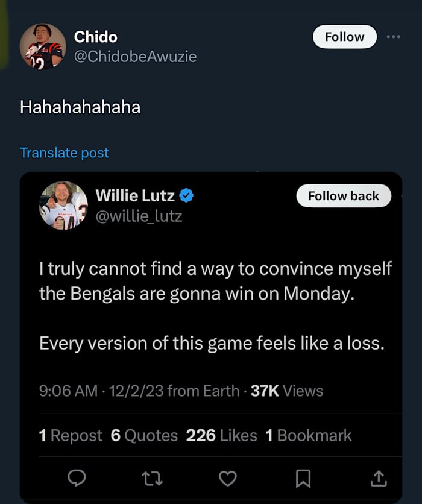The width and height of the screenshot is (422, 504).
Task: Bookmark the quoted post via ribbon icon
Action: tap(303, 478)
